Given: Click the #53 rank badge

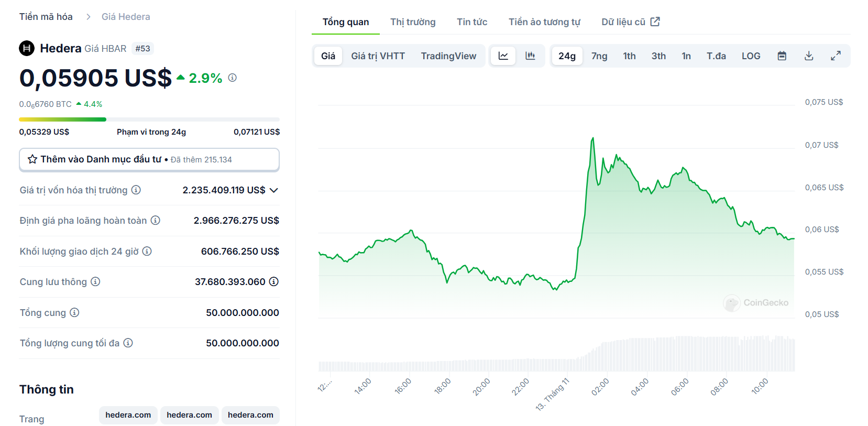Looking at the screenshot, I should [x=142, y=49].
